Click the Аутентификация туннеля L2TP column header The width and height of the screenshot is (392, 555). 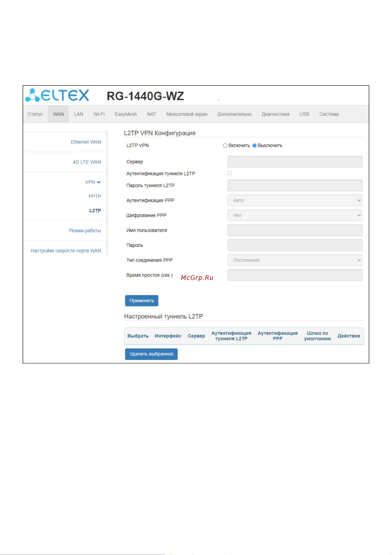[x=231, y=336]
